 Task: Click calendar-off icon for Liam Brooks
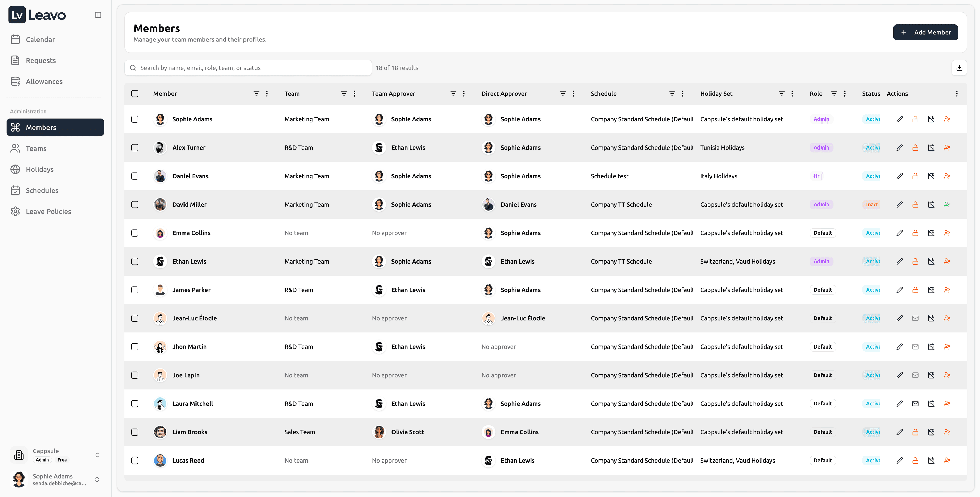click(x=931, y=432)
